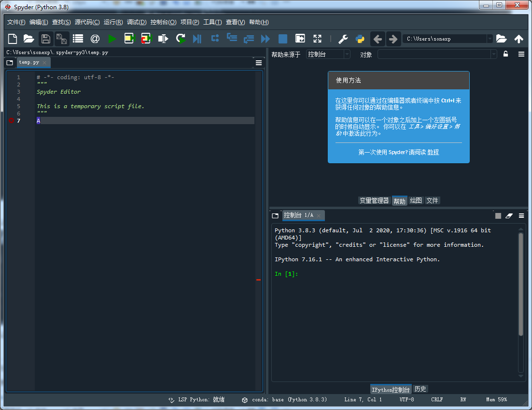Open 项目(P) menu
The width and height of the screenshot is (532, 410).
tap(190, 22)
